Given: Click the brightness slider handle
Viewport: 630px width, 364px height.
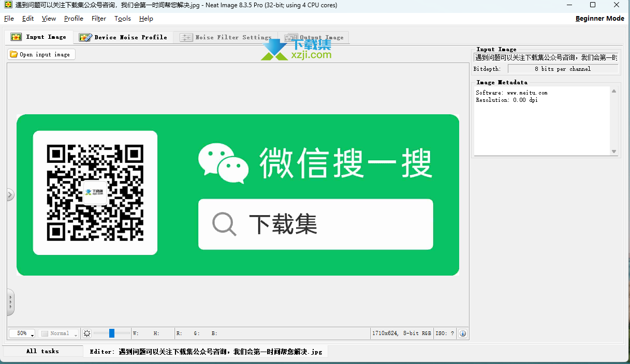Looking at the screenshot, I should 112,333.
